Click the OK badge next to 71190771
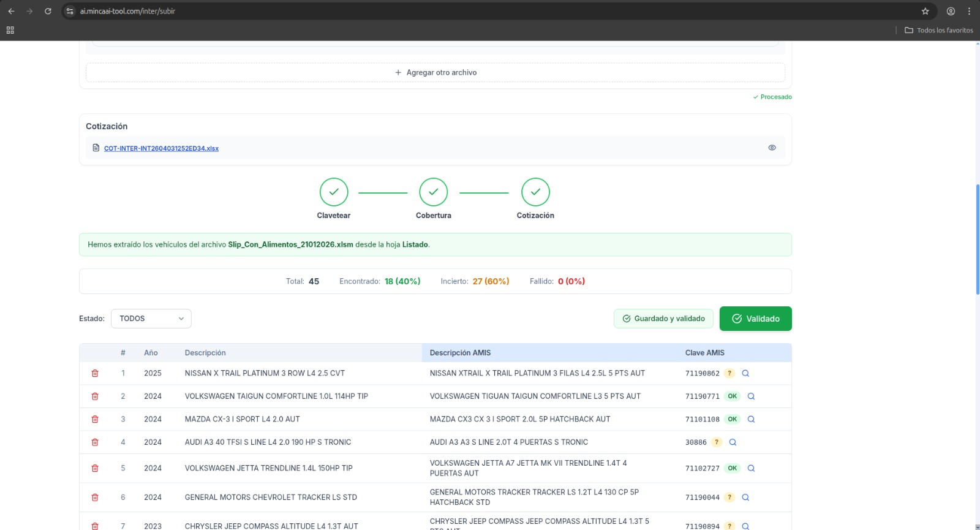The height and width of the screenshot is (530, 980). pyautogui.click(x=732, y=396)
